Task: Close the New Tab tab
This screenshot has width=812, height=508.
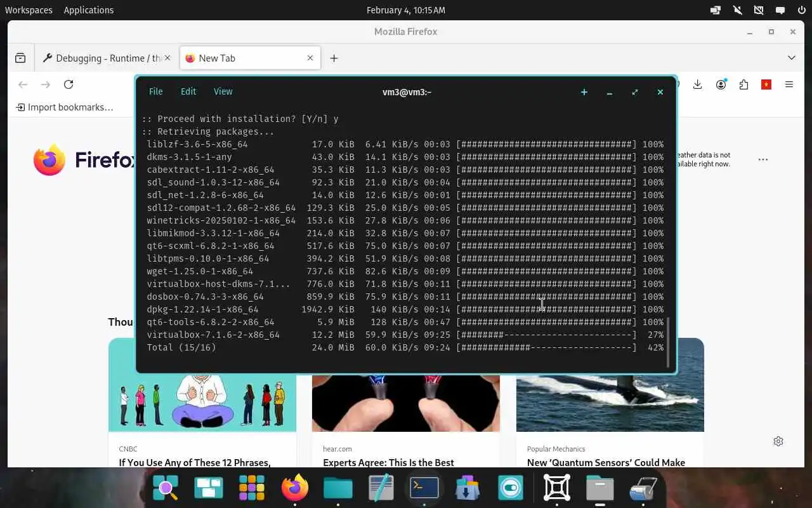Action: pyautogui.click(x=310, y=58)
